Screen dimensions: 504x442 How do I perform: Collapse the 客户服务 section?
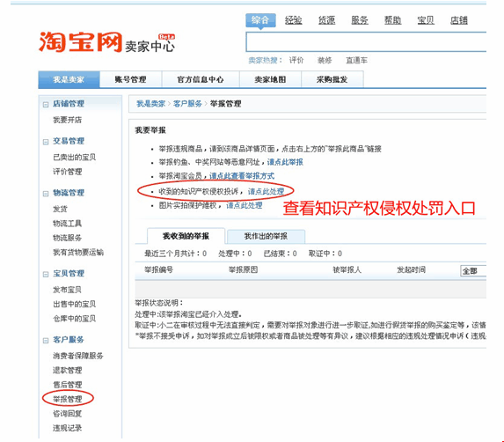(46, 341)
